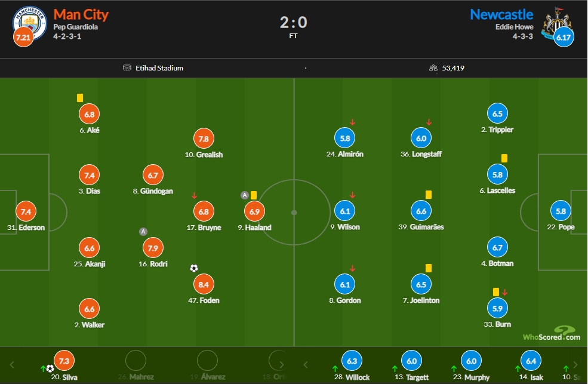Screen dimensions: 588x384
Task: Open the Man City team name link
Action: point(81,14)
